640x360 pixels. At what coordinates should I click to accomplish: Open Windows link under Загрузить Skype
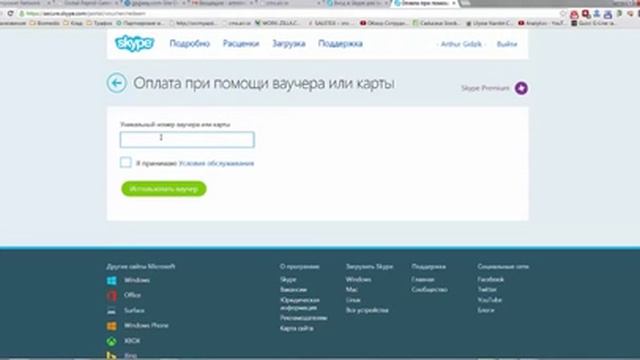click(358, 280)
